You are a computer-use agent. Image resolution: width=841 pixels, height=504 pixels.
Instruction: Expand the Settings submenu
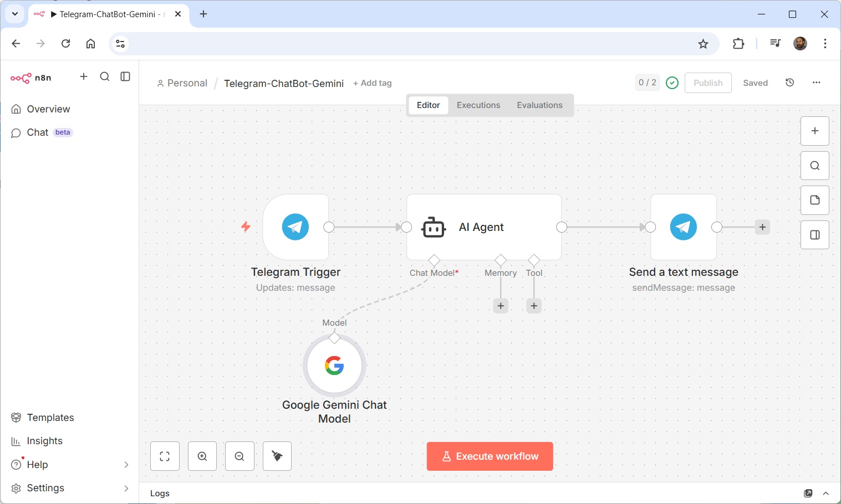pos(126,488)
